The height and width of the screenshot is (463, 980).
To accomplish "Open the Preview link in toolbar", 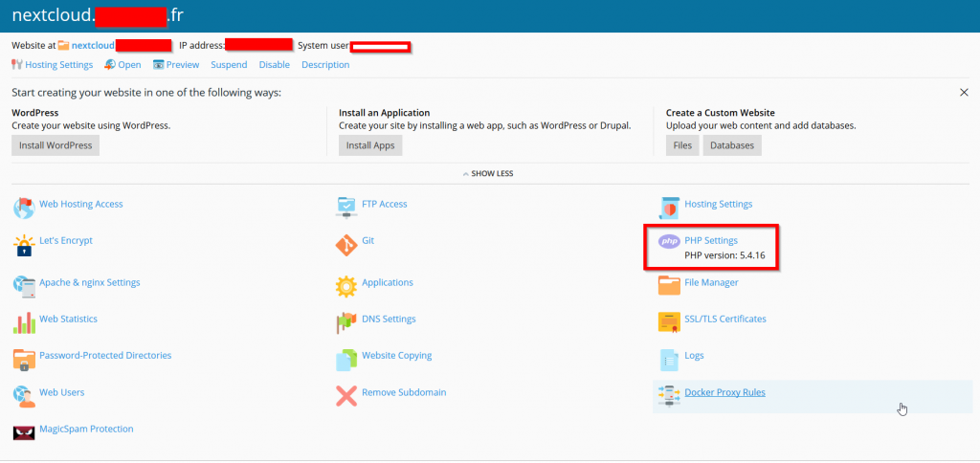I will tap(182, 65).
